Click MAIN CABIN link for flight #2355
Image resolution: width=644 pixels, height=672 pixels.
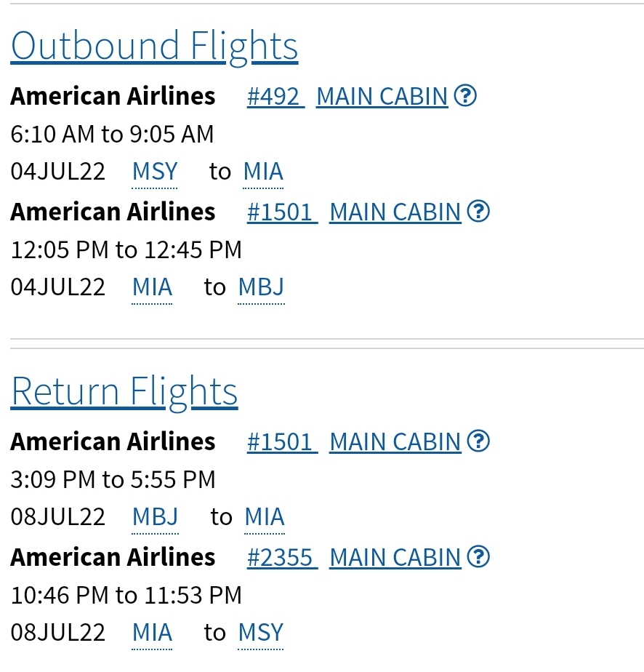pyautogui.click(x=395, y=557)
